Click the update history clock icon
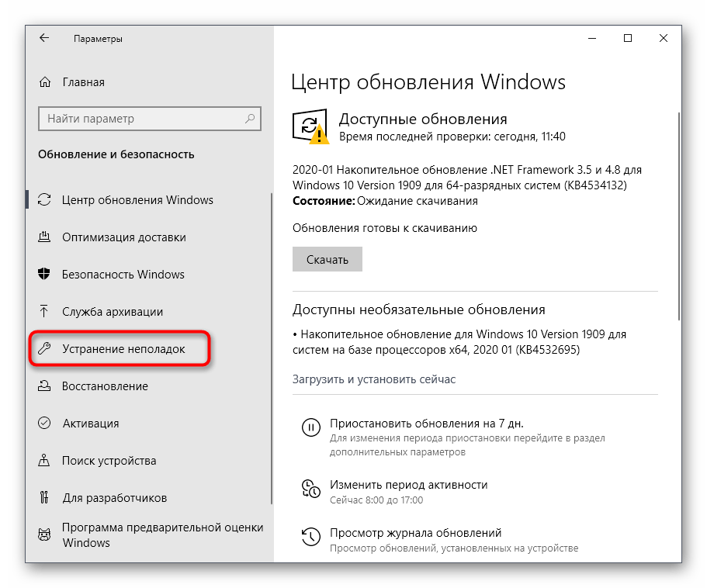Viewport: 707px width, 588px height. click(310, 537)
